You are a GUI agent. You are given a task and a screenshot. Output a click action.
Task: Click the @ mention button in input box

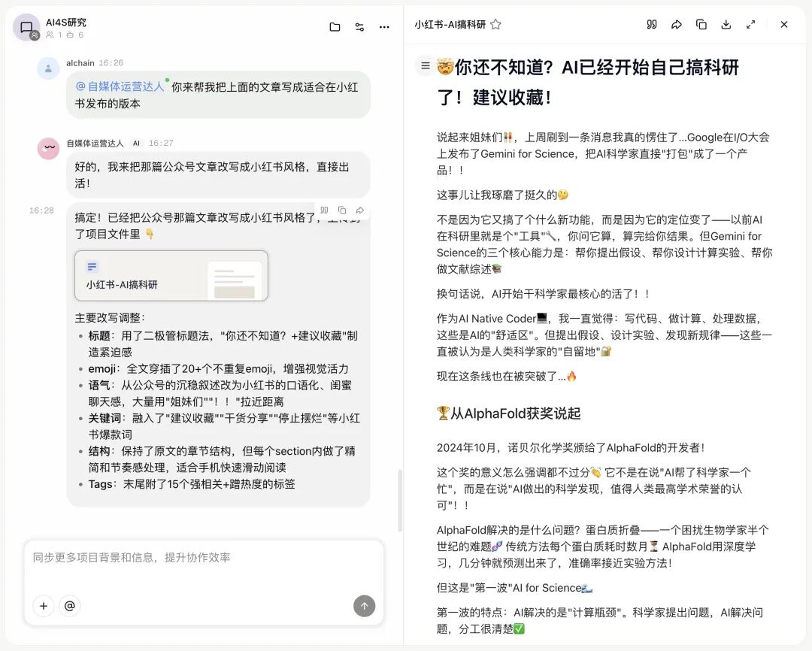click(x=69, y=606)
